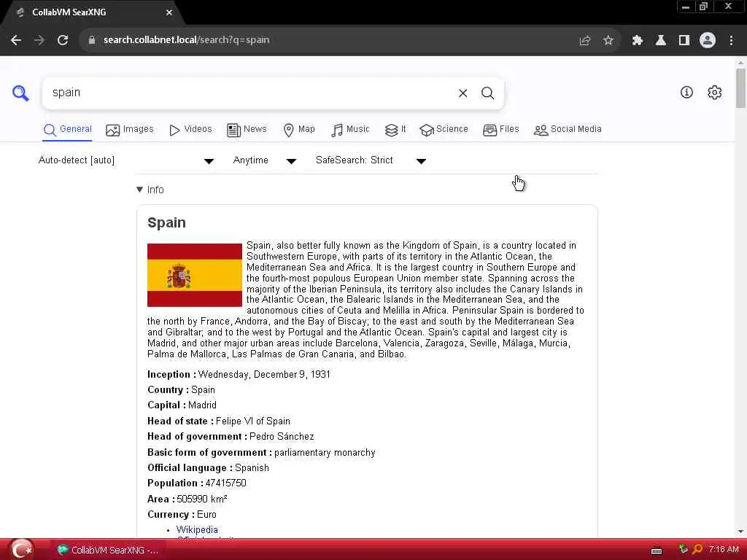The image size is (747, 560).
Task: Click the page vertical scrollbar thumb
Action: (740, 88)
